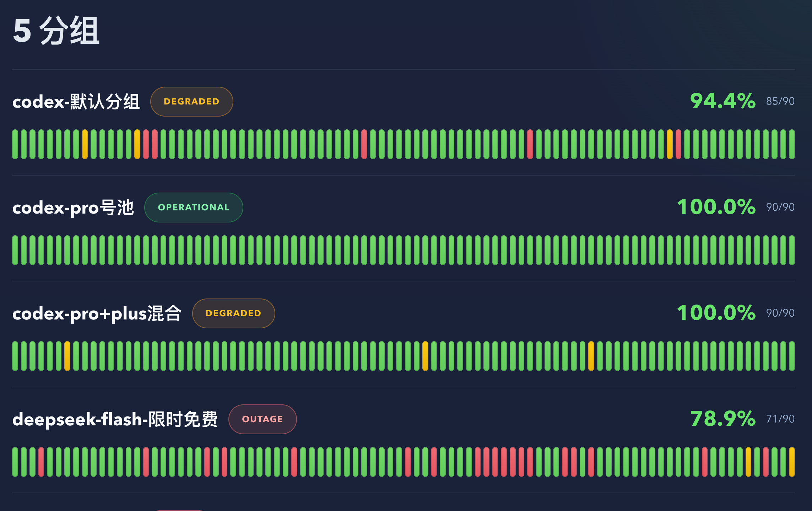Click last yellow bar in codex-pro+plus混合 timeline

click(x=591, y=356)
